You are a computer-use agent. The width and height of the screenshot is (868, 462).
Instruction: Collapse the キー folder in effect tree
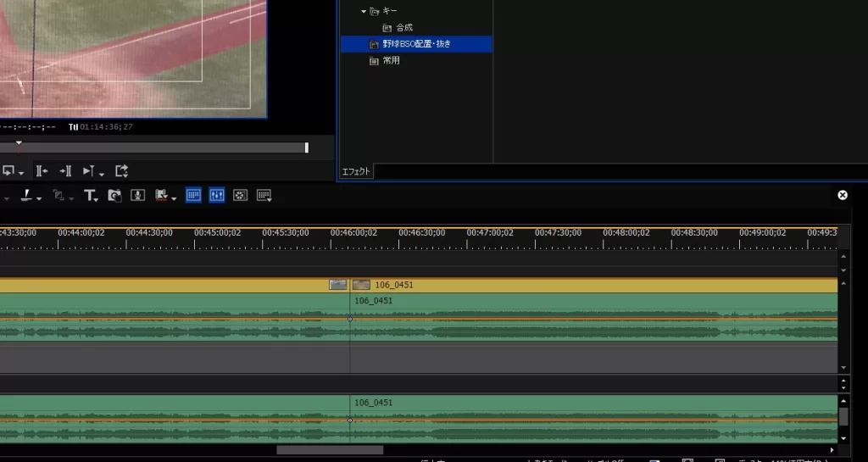[x=364, y=11]
